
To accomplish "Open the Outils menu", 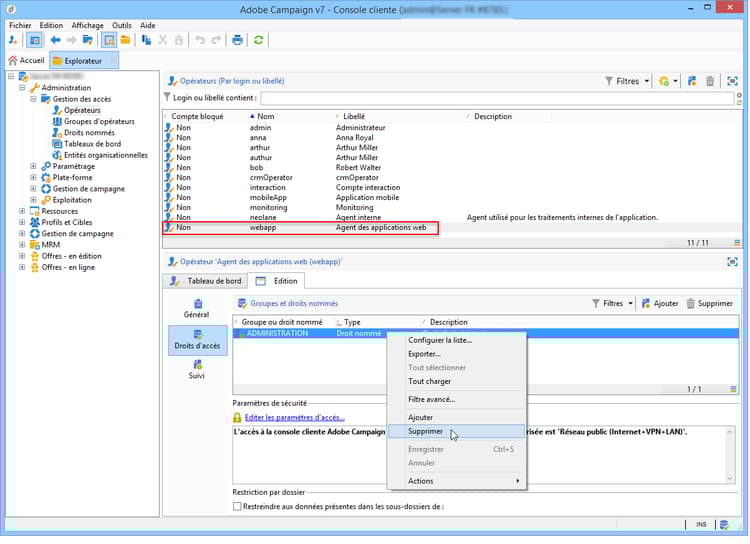I will point(121,25).
